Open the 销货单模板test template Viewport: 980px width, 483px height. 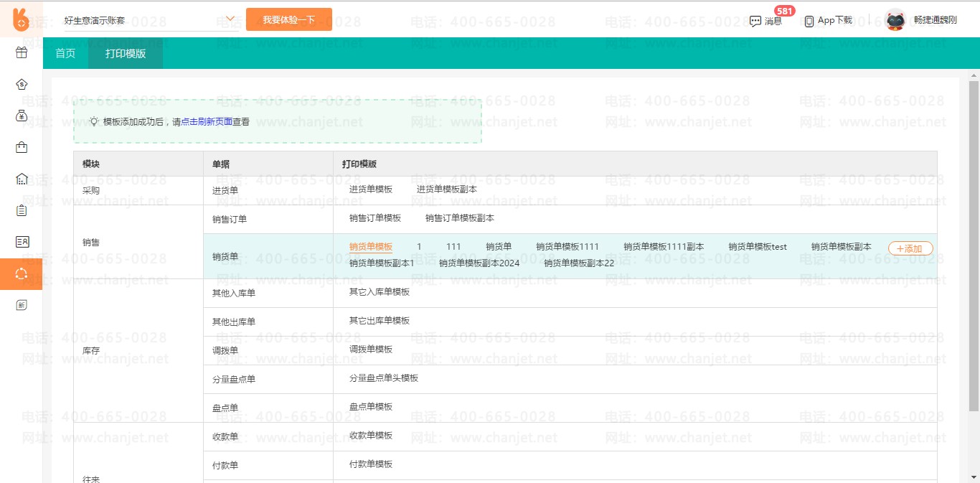(x=758, y=247)
